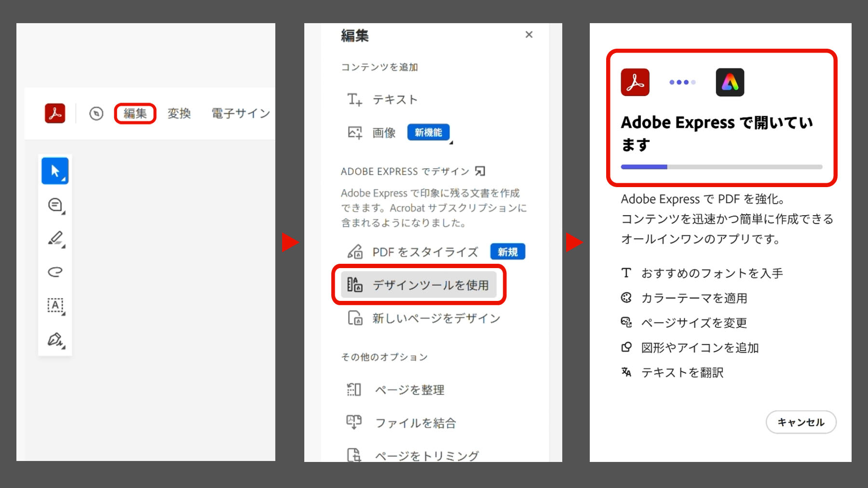The width and height of the screenshot is (868, 488).
Task: Switch to the 電子サイン tab
Action: pyautogui.click(x=241, y=113)
